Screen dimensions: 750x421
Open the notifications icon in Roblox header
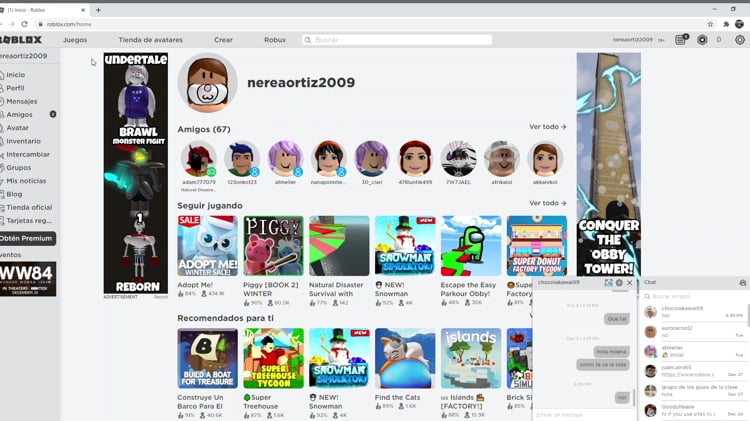(681, 40)
